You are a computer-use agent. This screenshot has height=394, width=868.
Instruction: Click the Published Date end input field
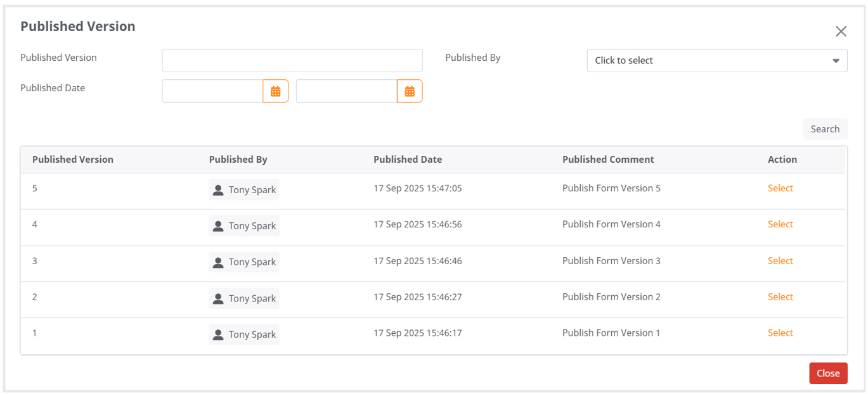(346, 91)
